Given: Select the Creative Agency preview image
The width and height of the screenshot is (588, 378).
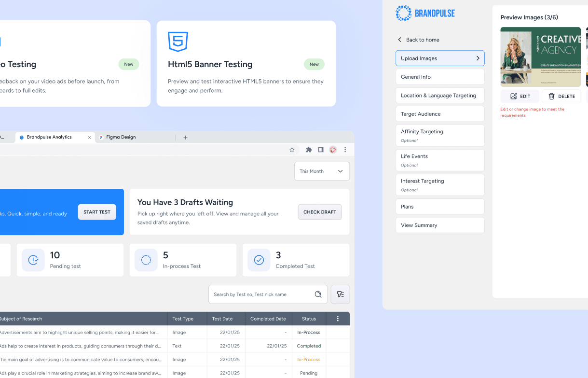Looking at the screenshot, I should point(541,57).
